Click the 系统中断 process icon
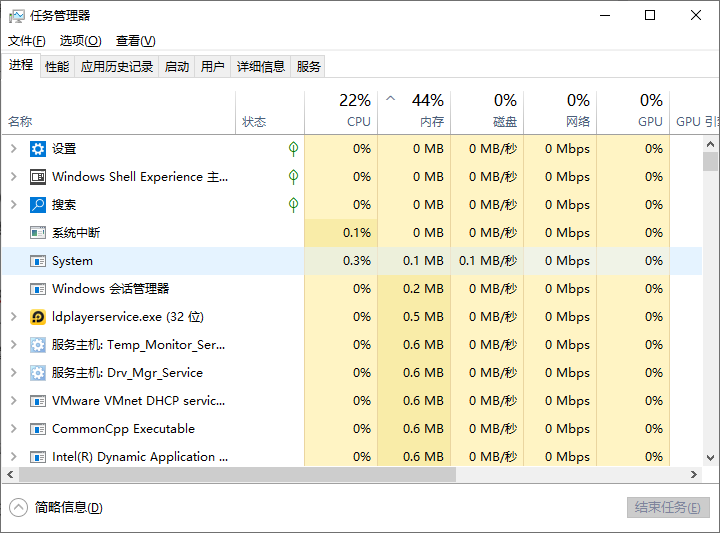720x533 pixels. click(38, 233)
